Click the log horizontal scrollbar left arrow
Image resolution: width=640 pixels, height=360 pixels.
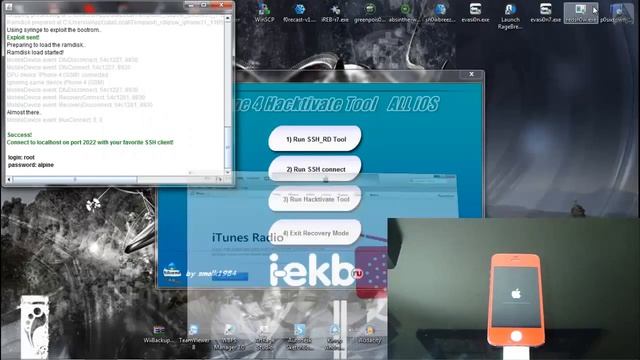(9, 179)
